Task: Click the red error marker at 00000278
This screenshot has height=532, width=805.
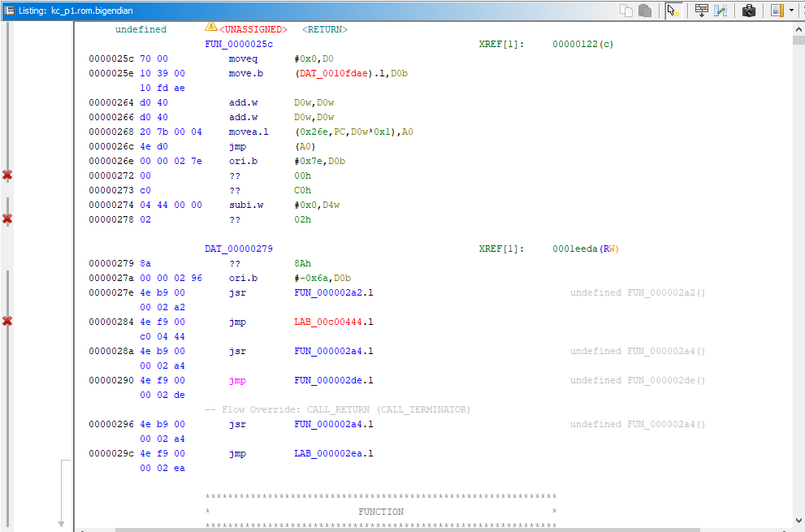Action: tap(7, 218)
